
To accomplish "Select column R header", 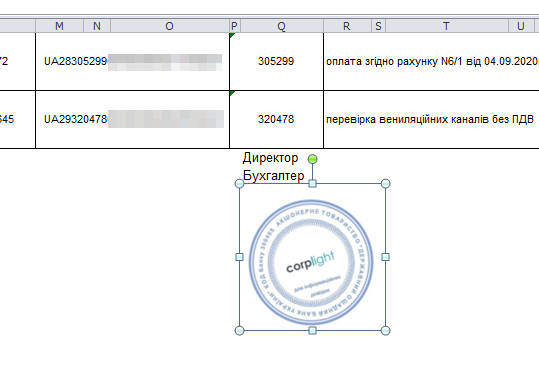I will [x=347, y=26].
